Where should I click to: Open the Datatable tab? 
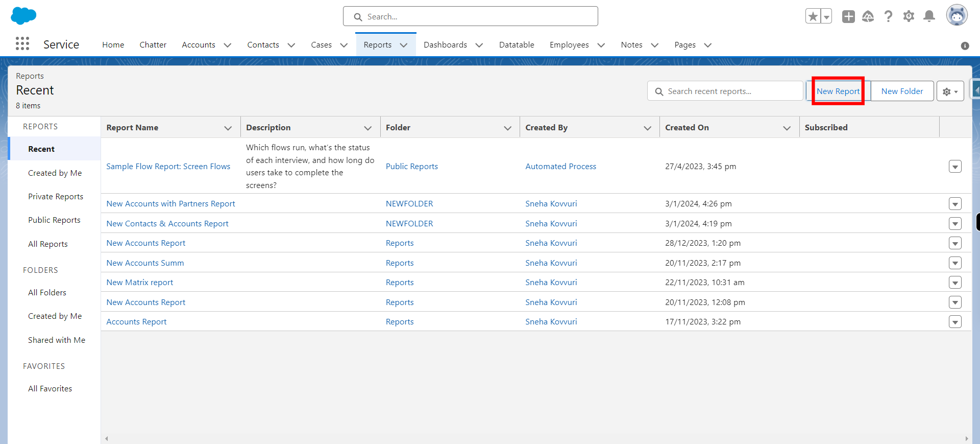tap(517, 45)
